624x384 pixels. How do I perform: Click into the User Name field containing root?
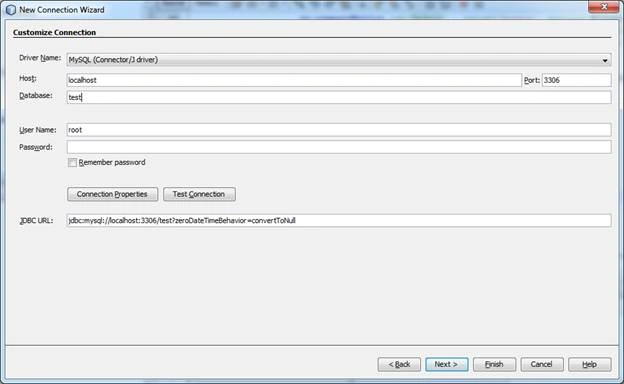339,130
